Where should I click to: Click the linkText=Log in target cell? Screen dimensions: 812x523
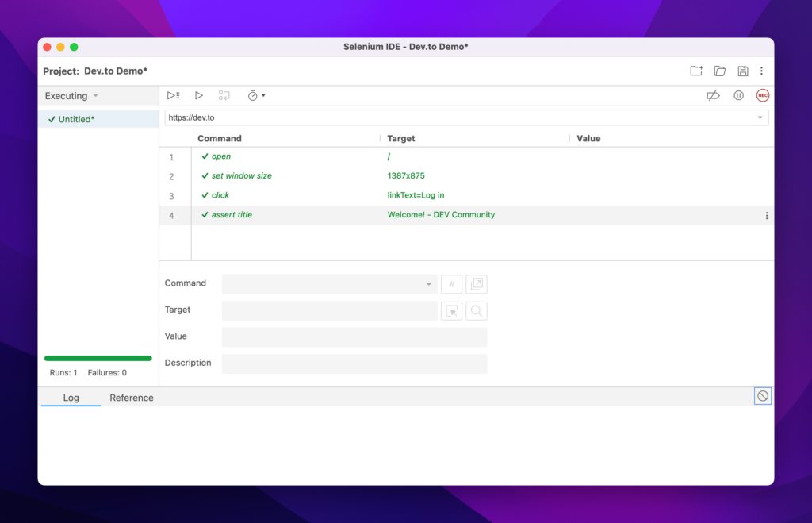point(416,195)
